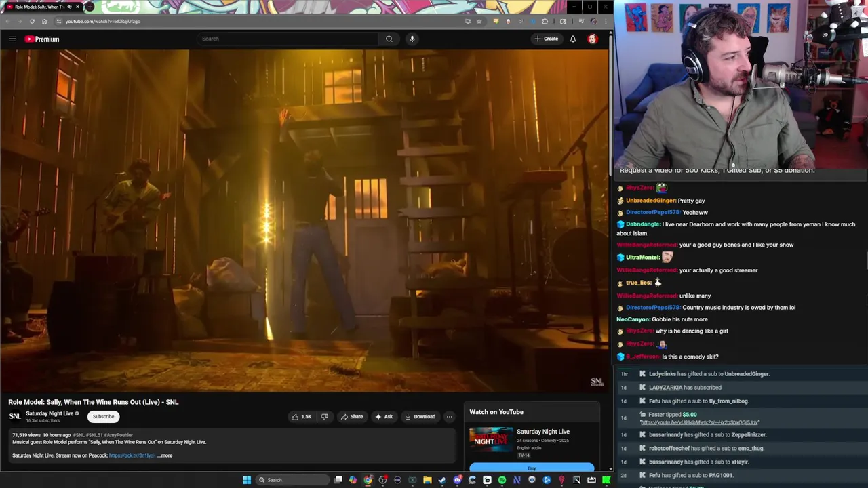This screenshot has width=868, height=488.
Task: Open the SNL channel avatar
Action: [x=15, y=416]
